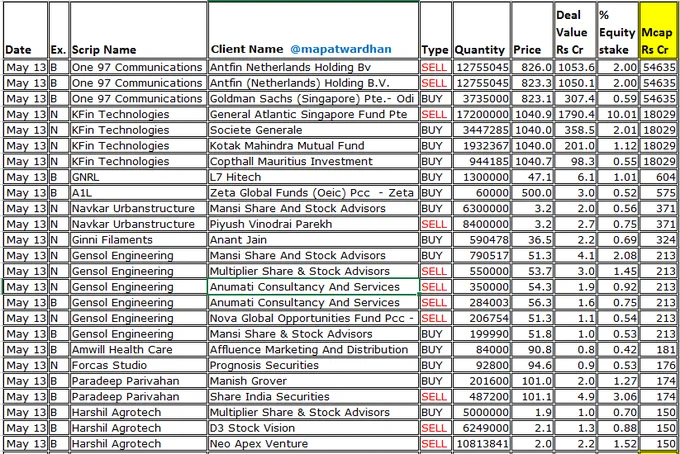Click price cell '500.0'

coord(533,193)
